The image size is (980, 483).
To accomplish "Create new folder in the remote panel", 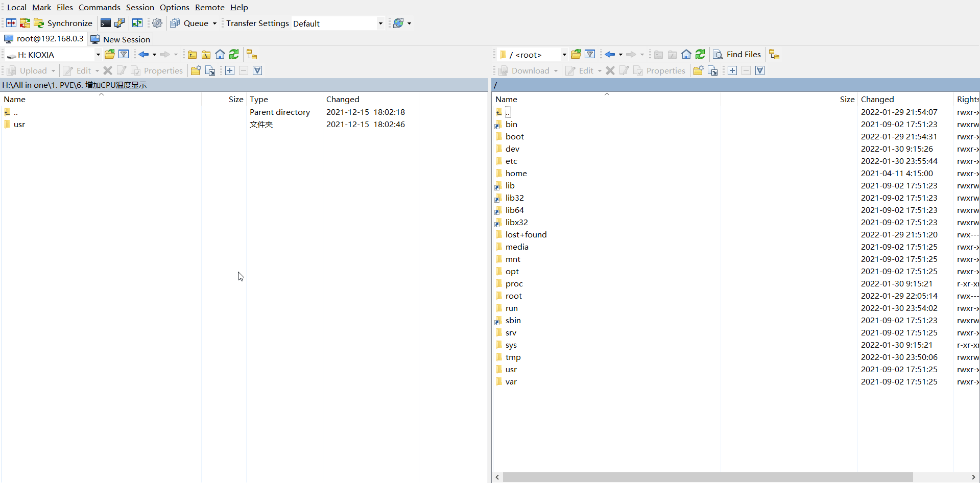I will tap(698, 70).
